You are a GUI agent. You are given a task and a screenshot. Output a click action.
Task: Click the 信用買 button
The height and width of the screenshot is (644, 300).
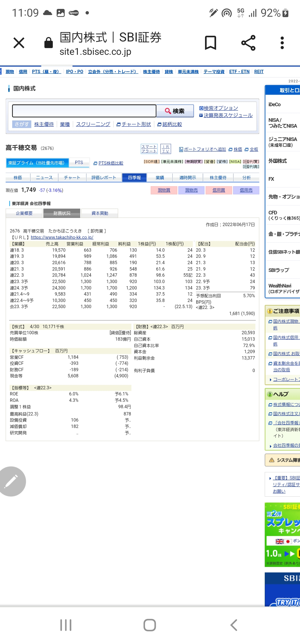(219, 190)
